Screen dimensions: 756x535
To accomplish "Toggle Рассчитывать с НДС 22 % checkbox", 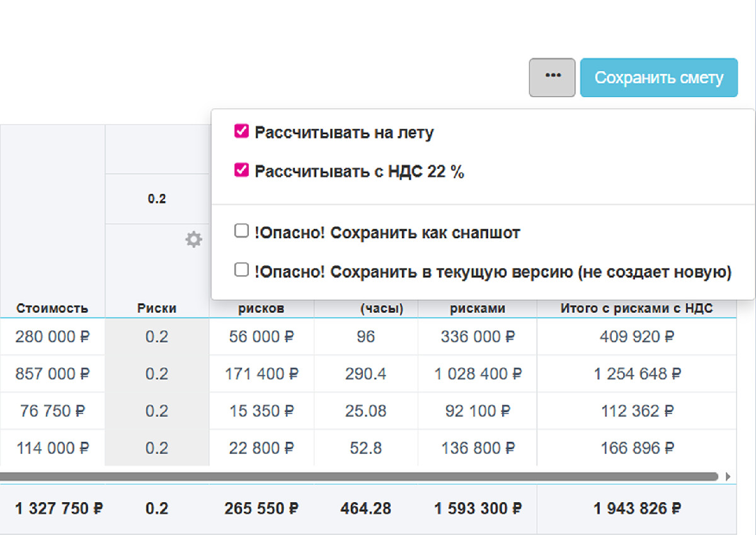I will pos(241,170).
